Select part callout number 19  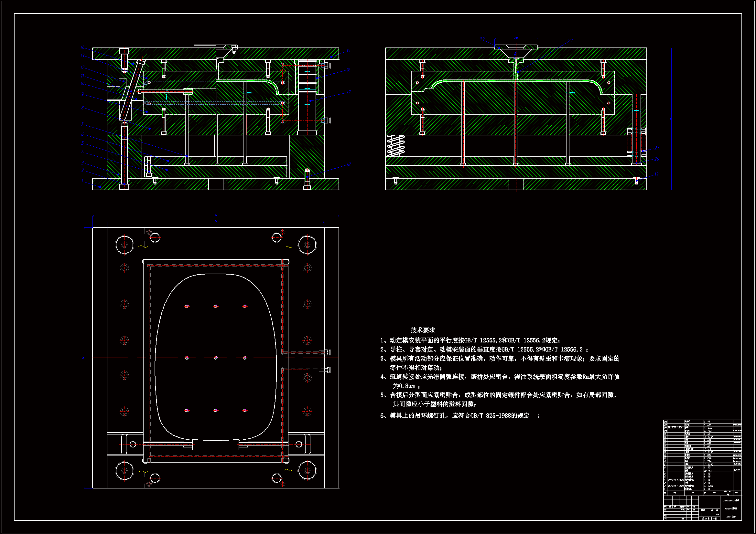click(x=656, y=174)
